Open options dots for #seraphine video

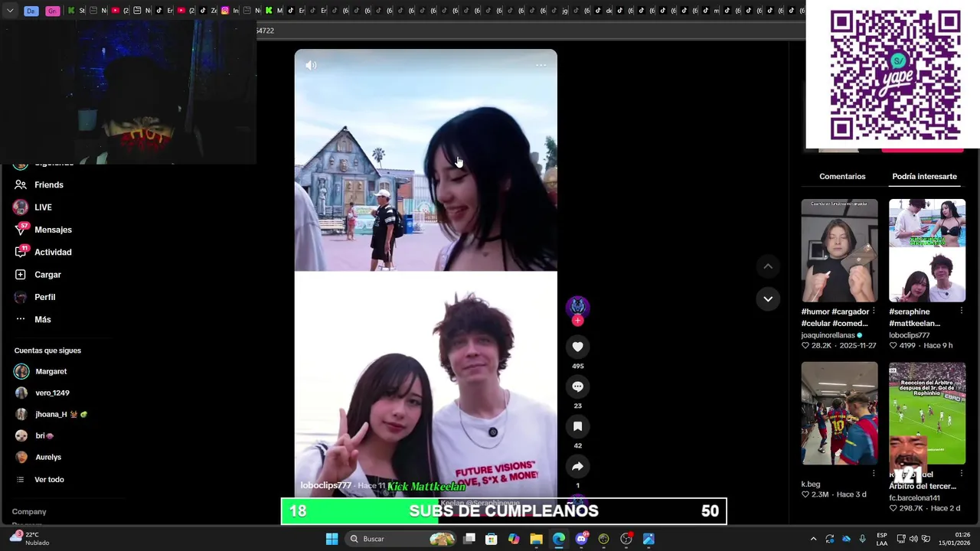[962, 311]
